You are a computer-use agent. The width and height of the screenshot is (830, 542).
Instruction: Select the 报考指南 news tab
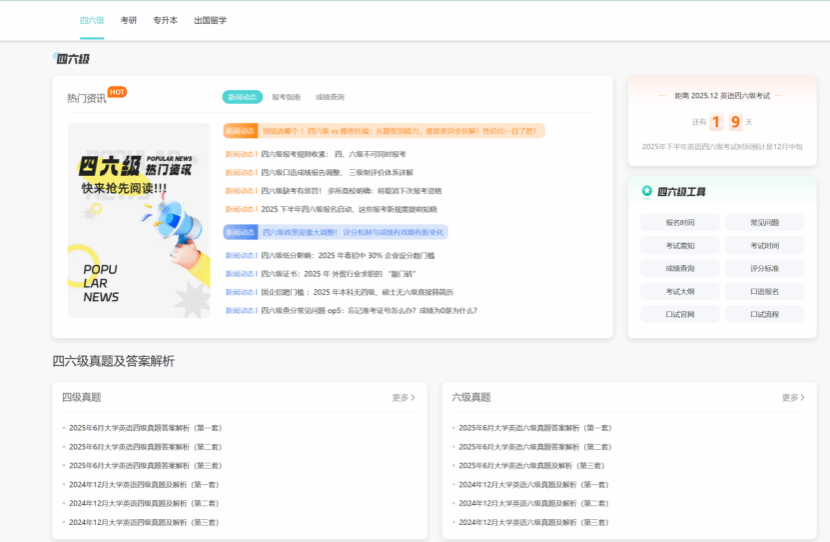(286, 97)
